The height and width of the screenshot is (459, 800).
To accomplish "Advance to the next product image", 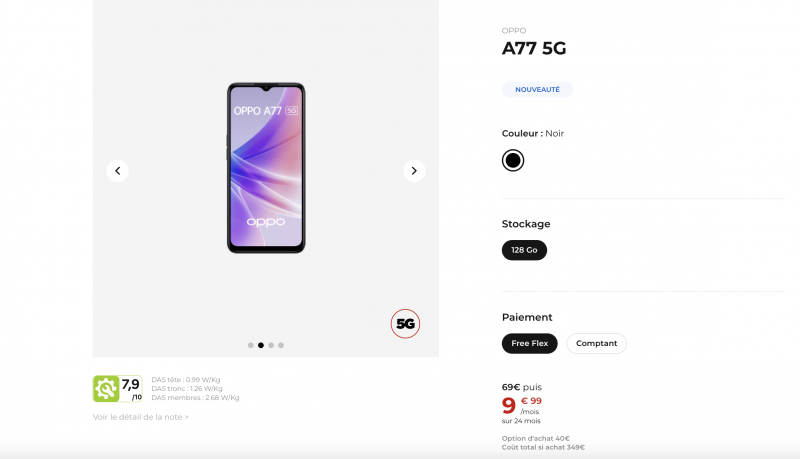I will [414, 171].
